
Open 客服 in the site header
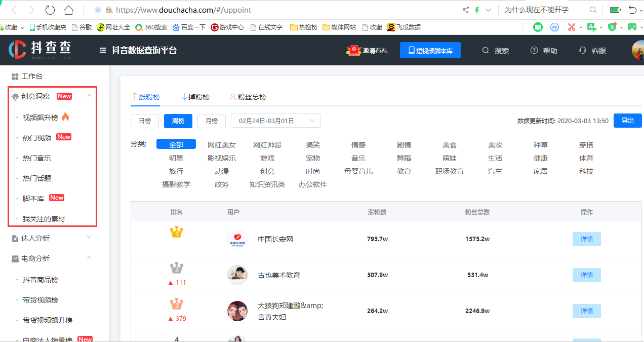[x=592, y=51]
